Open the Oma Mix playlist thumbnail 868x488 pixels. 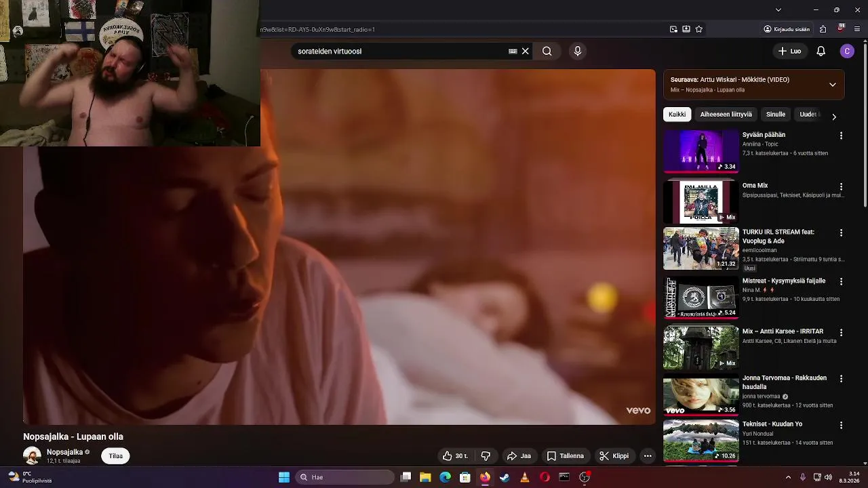coord(701,201)
